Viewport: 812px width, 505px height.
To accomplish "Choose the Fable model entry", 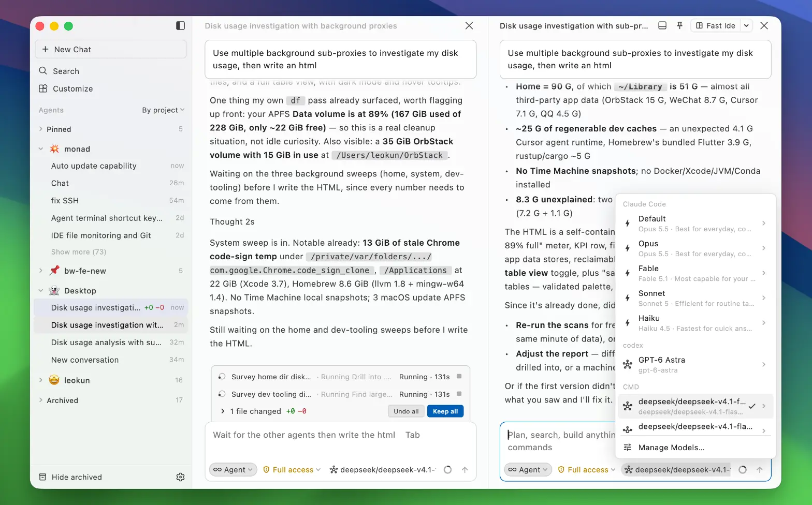I will pyautogui.click(x=695, y=273).
